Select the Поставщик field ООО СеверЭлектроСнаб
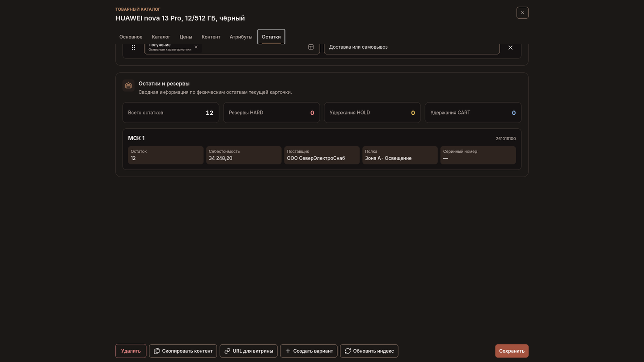 click(x=322, y=155)
